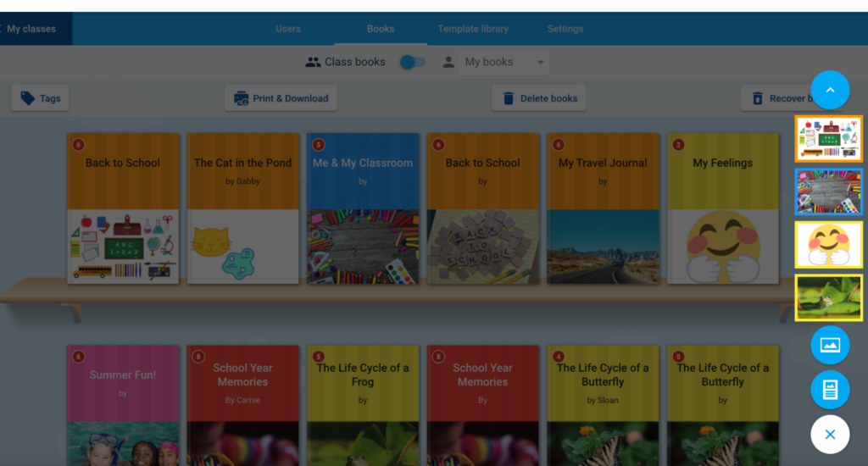Click the Tags label icon
This screenshot has height=466, width=868.
[x=28, y=98]
